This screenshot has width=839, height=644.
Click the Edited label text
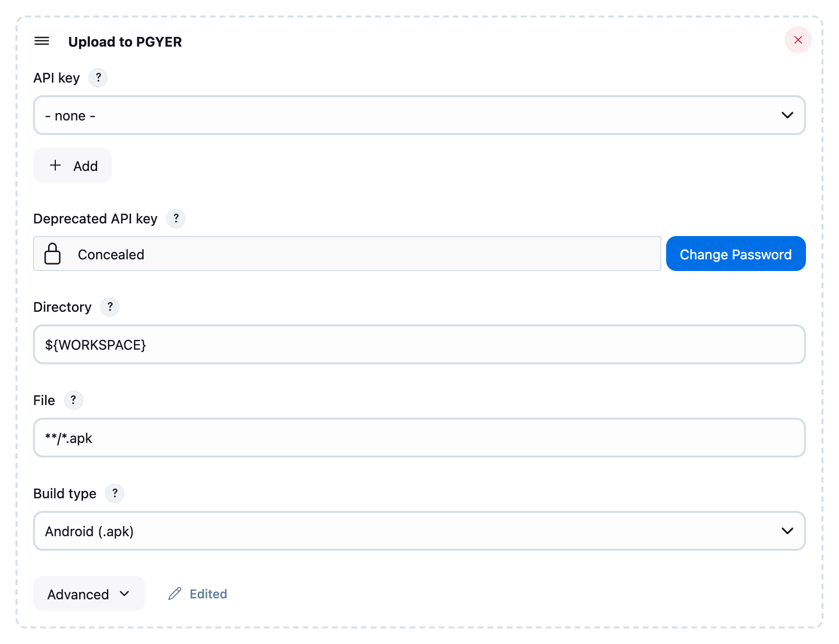(x=208, y=594)
